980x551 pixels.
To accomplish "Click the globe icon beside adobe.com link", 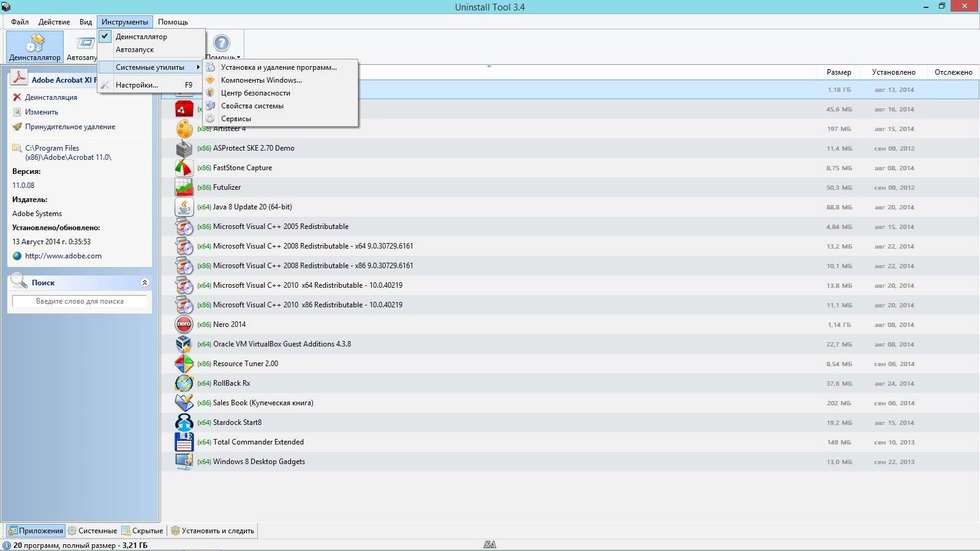I will [17, 256].
